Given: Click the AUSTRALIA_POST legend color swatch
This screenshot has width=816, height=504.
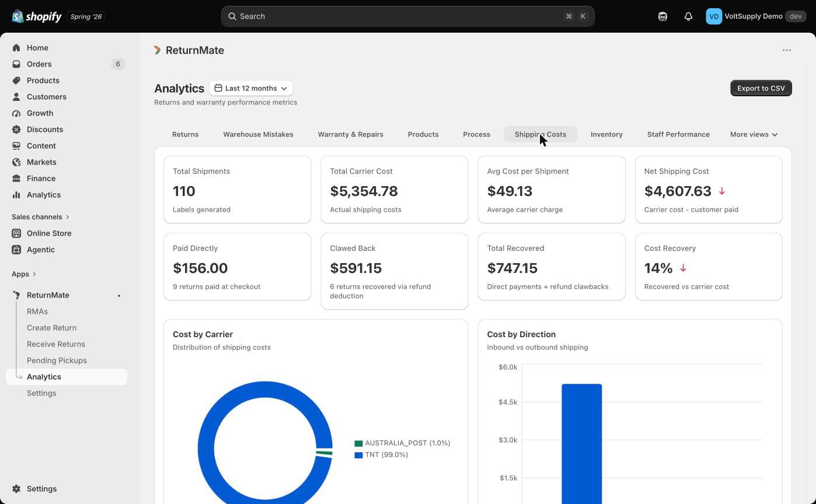Looking at the screenshot, I should (x=358, y=443).
